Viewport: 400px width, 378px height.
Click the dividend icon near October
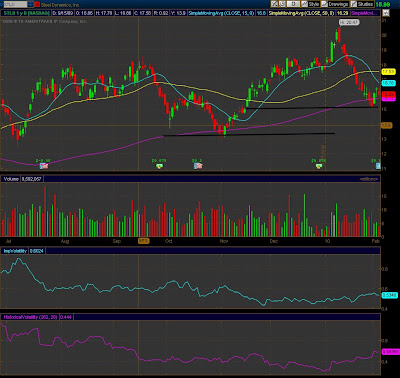tap(159, 166)
